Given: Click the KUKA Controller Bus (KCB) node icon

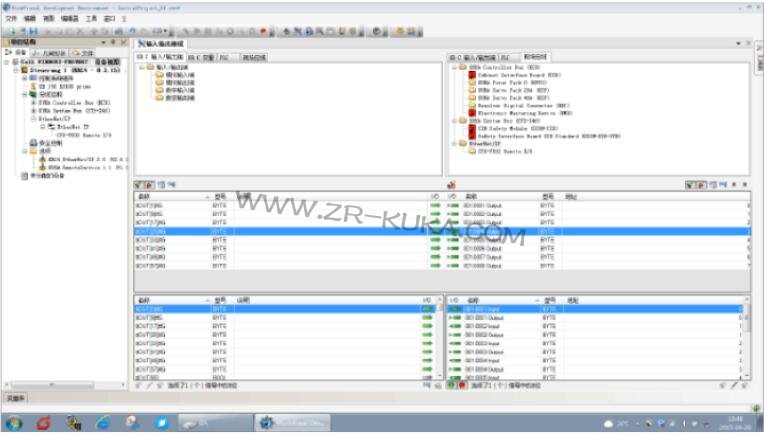Looking at the screenshot, I should pos(34,103).
